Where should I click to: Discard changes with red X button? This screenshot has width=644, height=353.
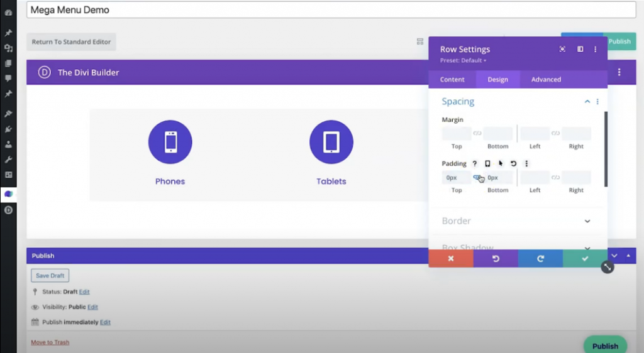451,258
